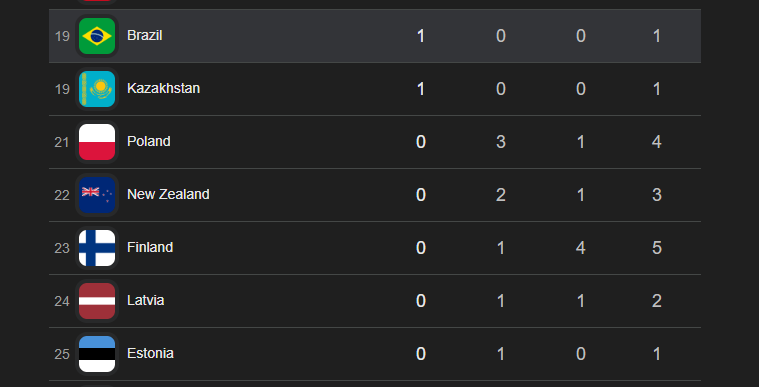The height and width of the screenshot is (387, 759).
Task: Click the Estonia flag icon
Action: pos(97,354)
